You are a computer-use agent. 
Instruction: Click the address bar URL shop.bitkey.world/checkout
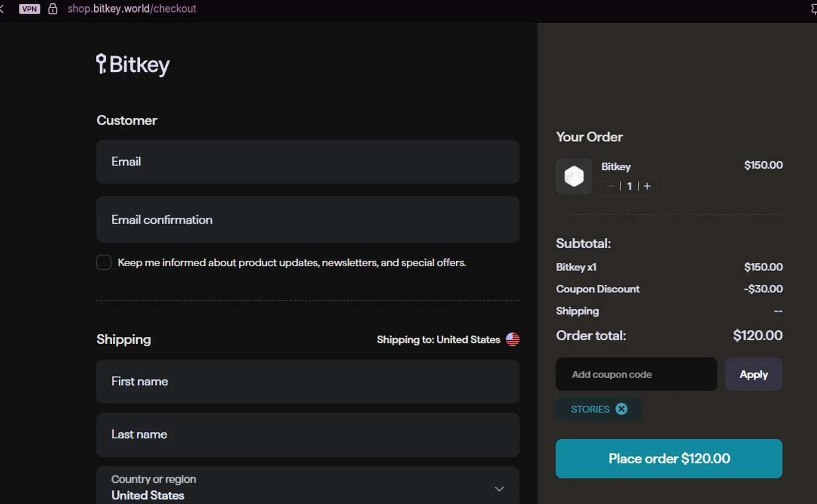(x=132, y=9)
